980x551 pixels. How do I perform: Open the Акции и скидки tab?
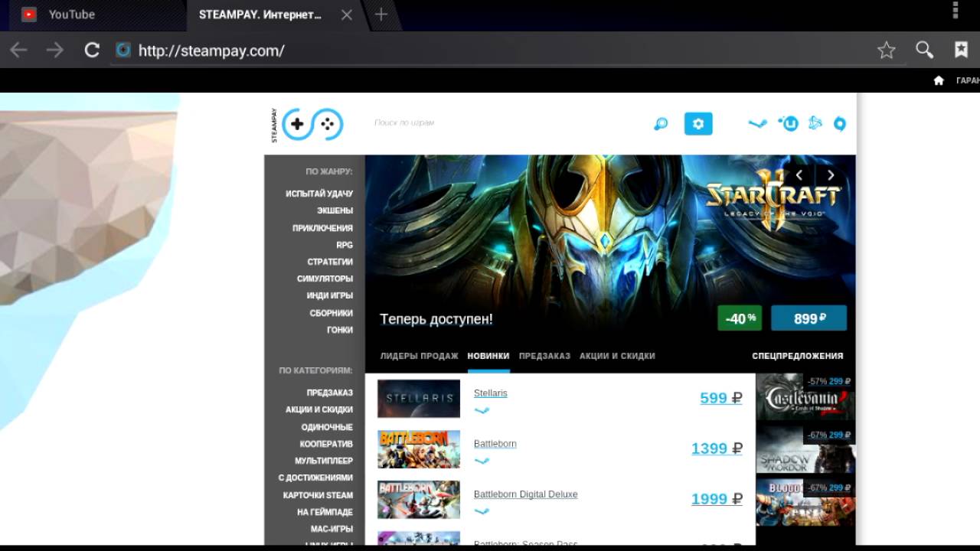point(617,356)
